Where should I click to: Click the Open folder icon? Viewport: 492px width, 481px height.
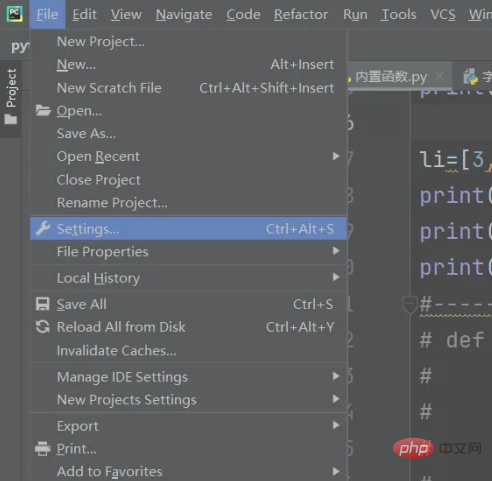pos(43,111)
